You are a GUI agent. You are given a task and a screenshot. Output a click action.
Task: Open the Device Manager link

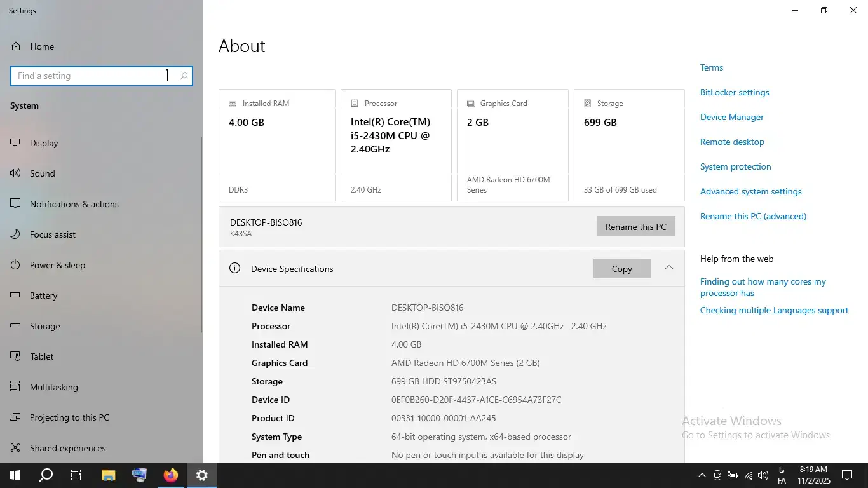point(731,117)
